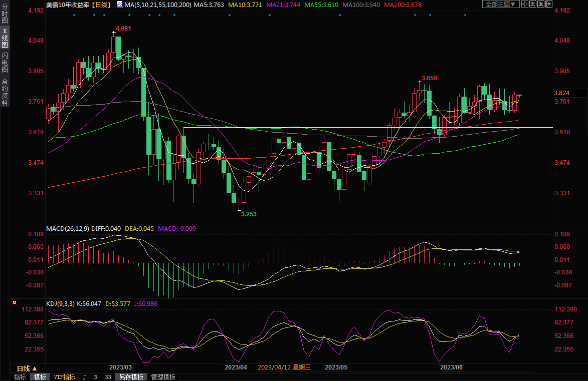Toggle the B template button

(95, 377)
